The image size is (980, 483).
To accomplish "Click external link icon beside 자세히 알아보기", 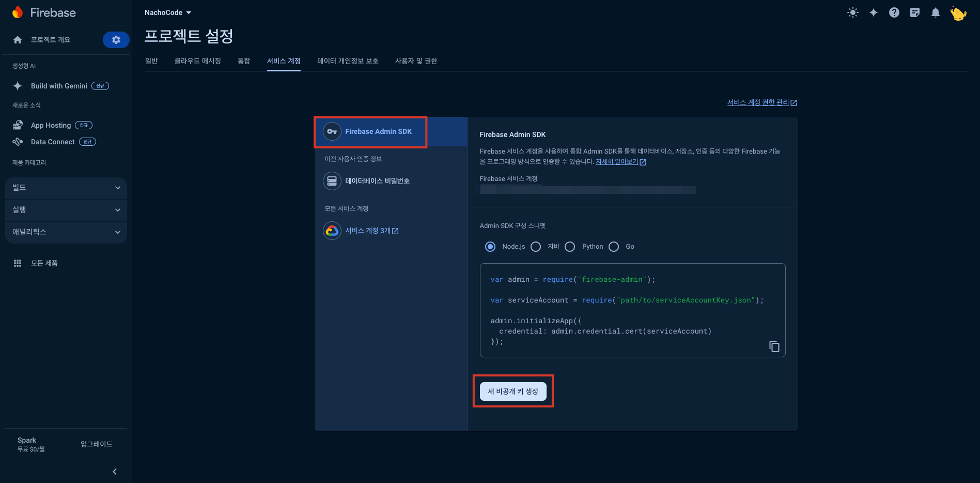I will click(643, 162).
